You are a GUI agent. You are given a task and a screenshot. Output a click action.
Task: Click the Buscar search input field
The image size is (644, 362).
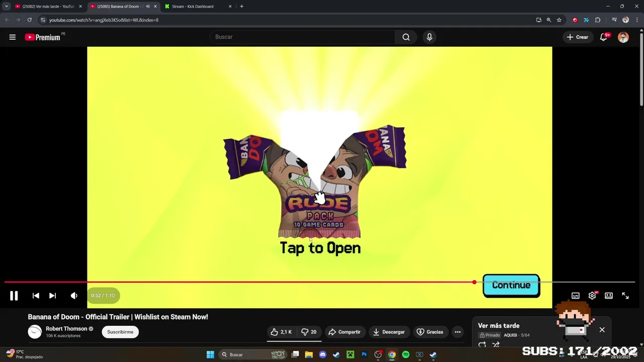pos(302,37)
